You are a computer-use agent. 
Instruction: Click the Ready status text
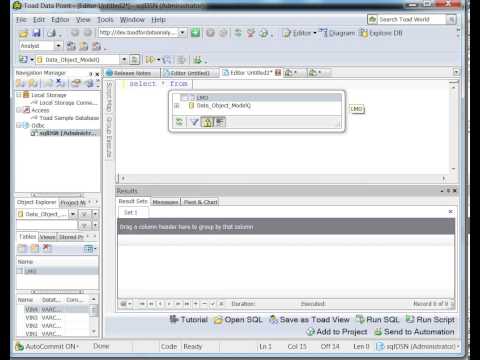point(193,347)
